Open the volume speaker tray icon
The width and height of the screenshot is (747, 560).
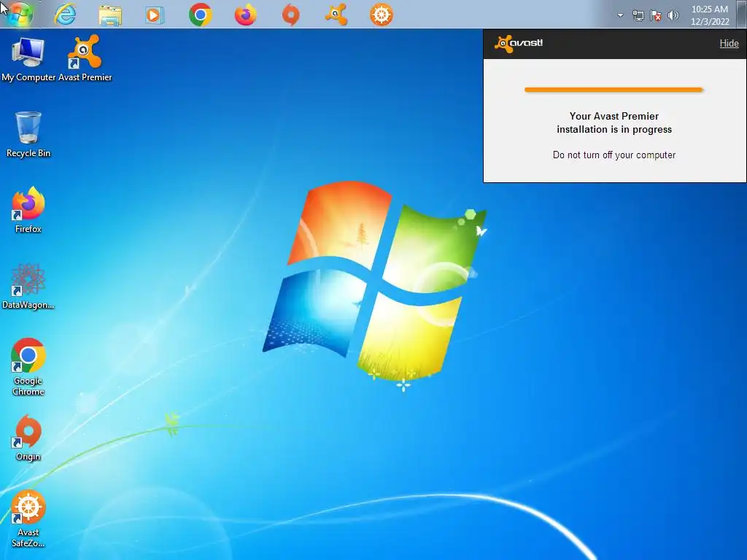(673, 15)
